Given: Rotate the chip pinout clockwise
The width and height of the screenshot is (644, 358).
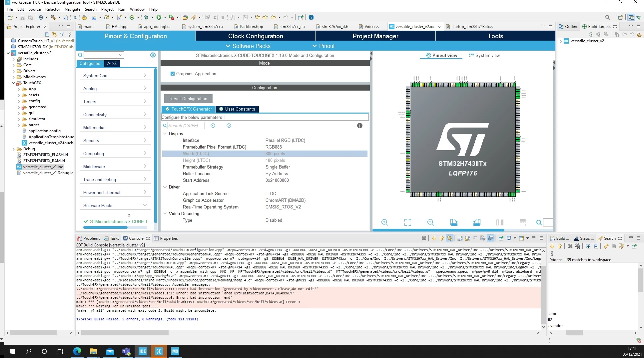Looking at the screenshot, I should 454,222.
